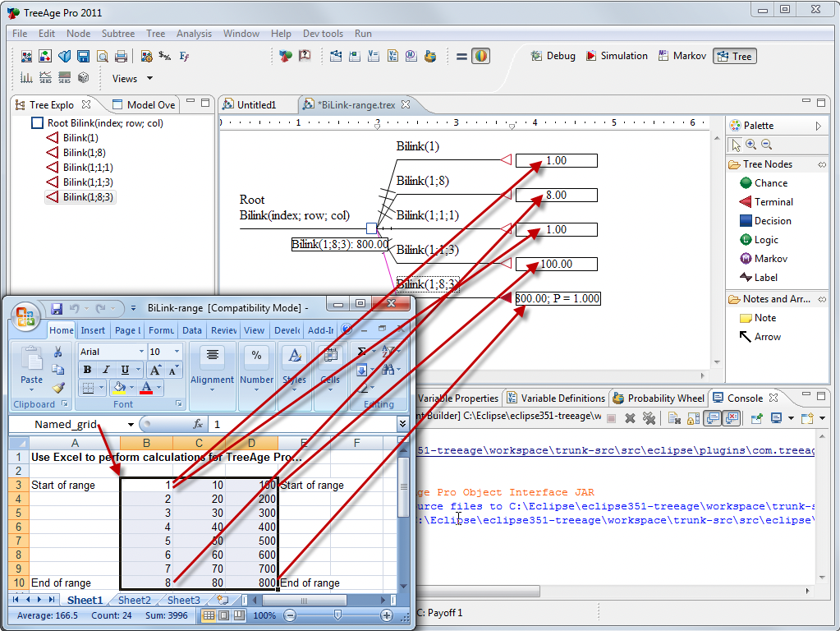
Task: Click the Excel formula bar input
Action: pyautogui.click(x=303, y=425)
